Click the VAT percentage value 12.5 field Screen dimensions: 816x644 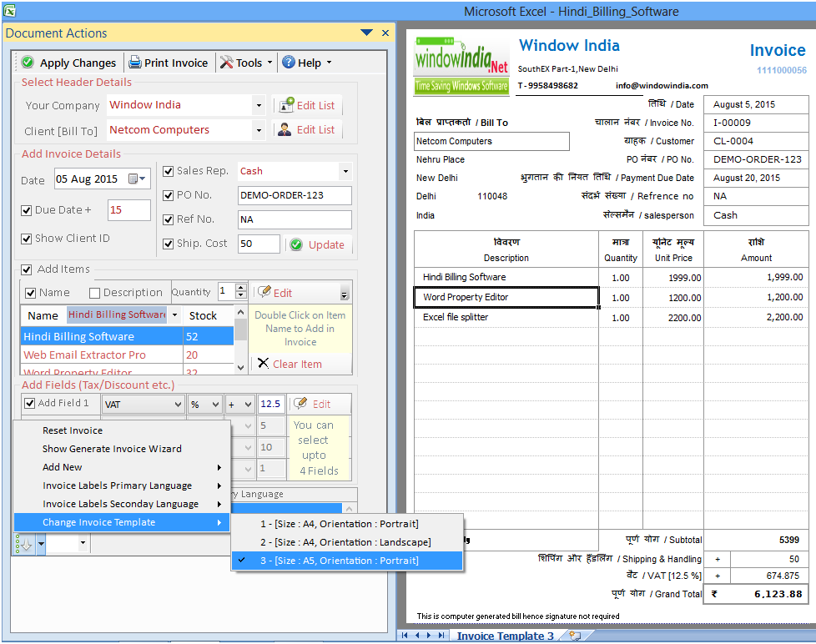(270, 405)
